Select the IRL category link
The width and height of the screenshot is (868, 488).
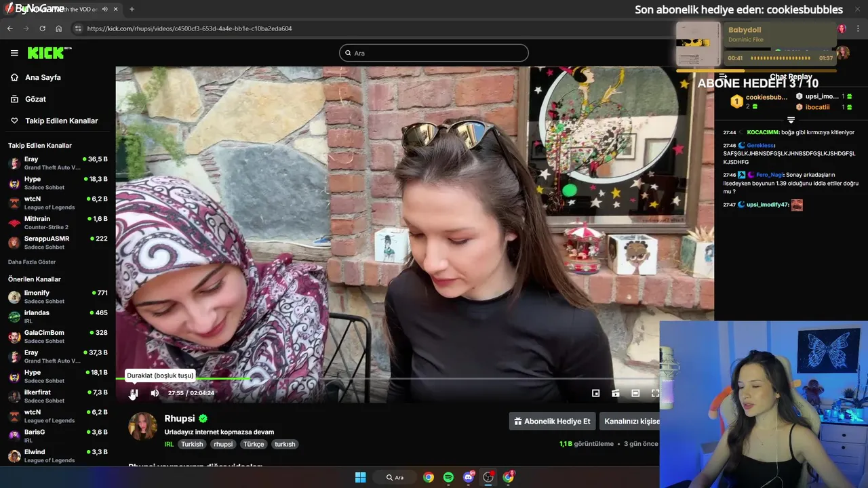169,444
